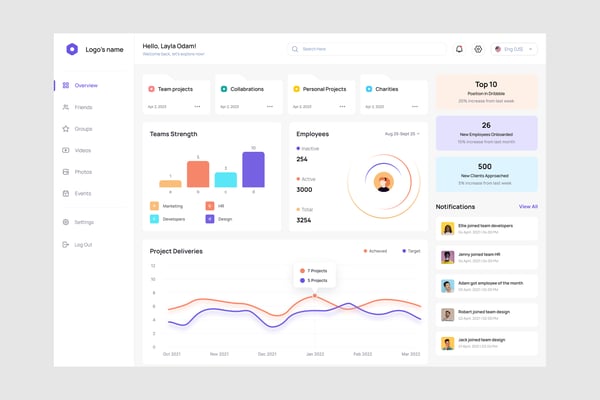Click the Friends people icon
Screen dimensions: 600x400
[66, 107]
